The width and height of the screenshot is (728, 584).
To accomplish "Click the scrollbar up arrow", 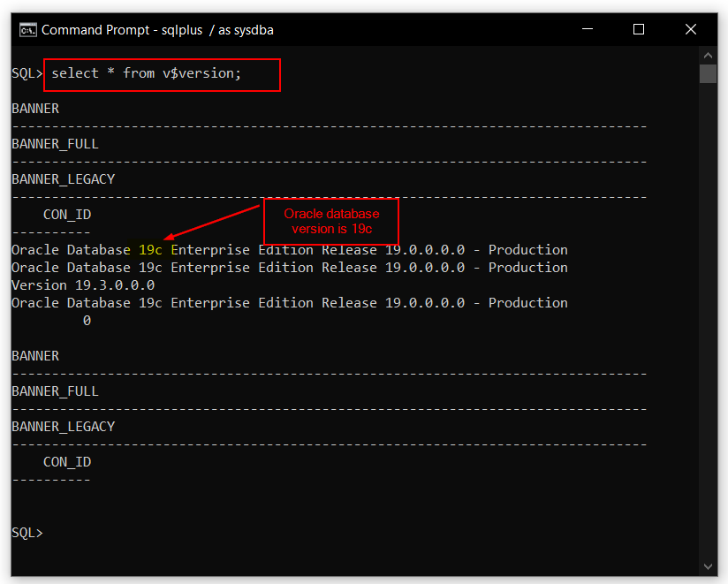I will [x=708, y=54].
